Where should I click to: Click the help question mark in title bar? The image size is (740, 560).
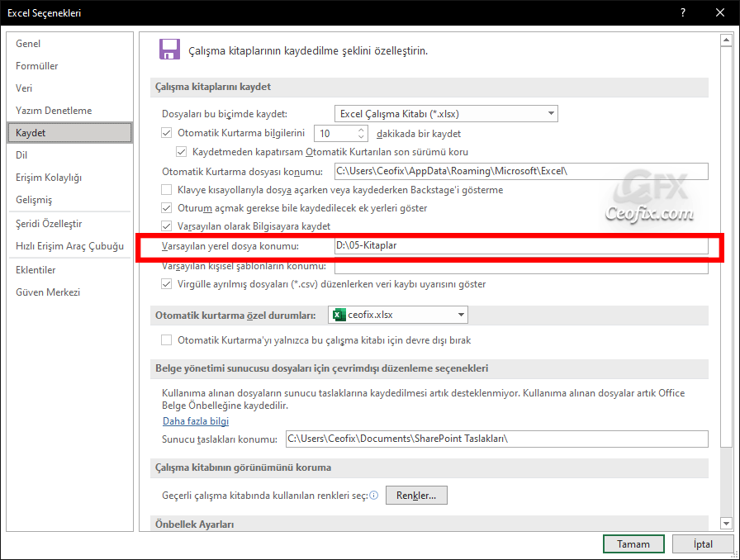tap(683, 12)
